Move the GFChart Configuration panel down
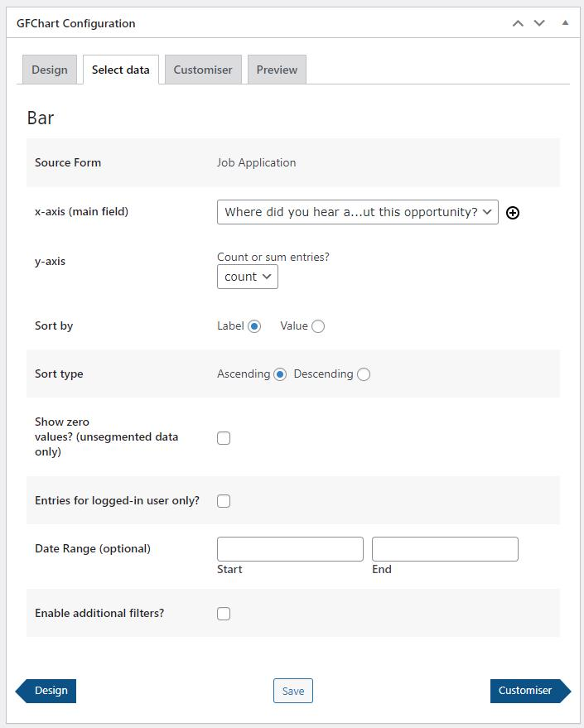The height and width of the screenshot is (728, 584). (x=539, y=23)
